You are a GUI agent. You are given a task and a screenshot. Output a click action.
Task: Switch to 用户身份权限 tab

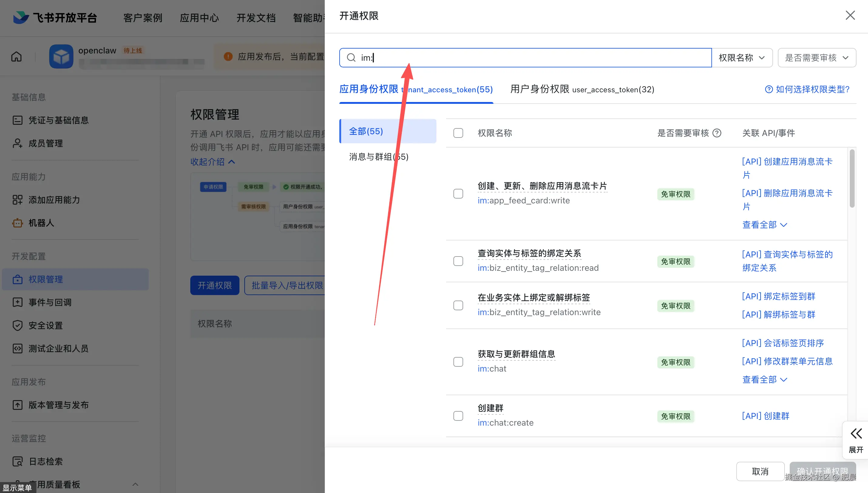(582, 89)
